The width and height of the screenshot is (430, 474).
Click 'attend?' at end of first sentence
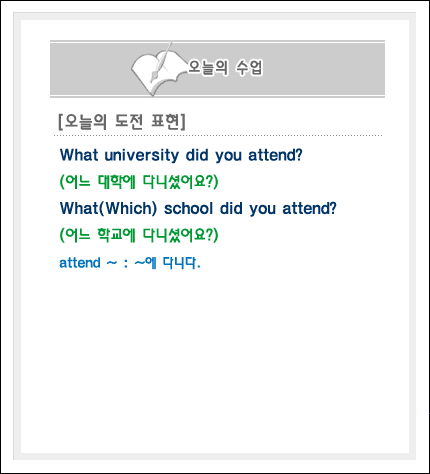276,155
